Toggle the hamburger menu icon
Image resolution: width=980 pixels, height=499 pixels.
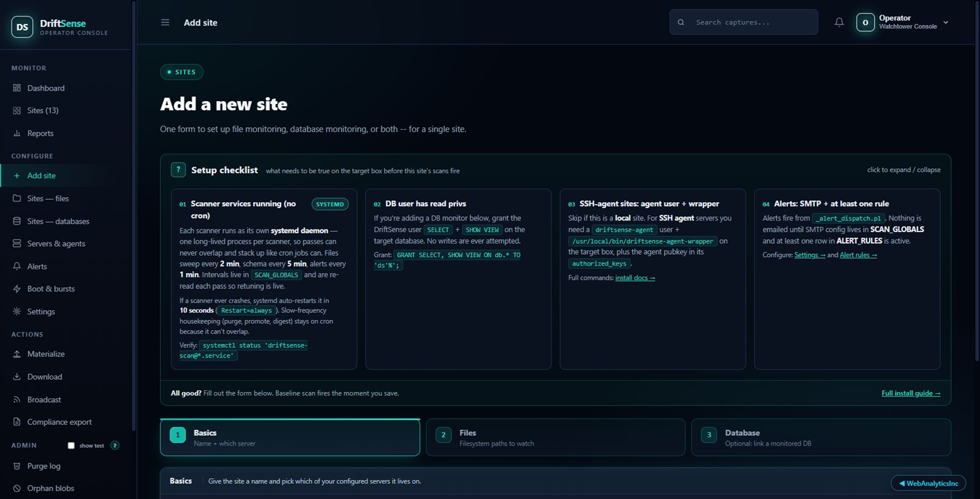[x=165, y=23]
